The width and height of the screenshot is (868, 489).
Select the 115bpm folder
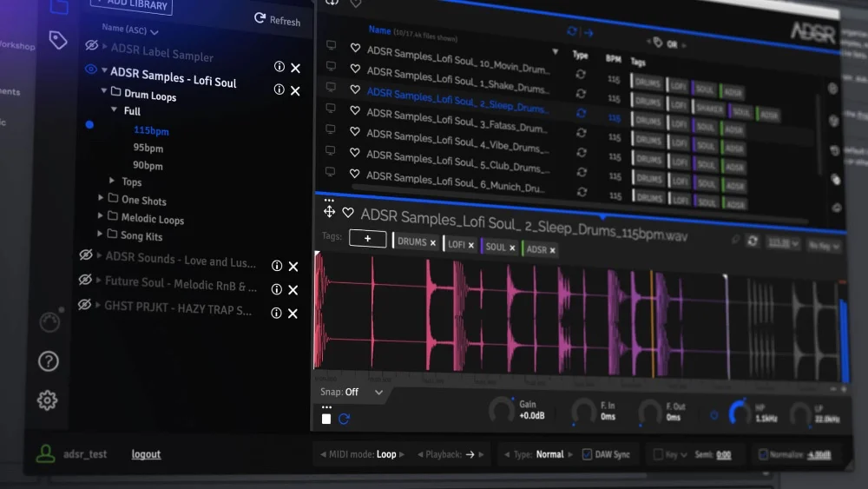[151, 131]
